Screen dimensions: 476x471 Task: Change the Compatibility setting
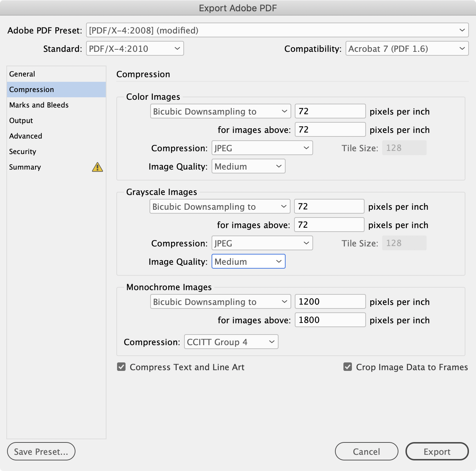tap(407, 49)
